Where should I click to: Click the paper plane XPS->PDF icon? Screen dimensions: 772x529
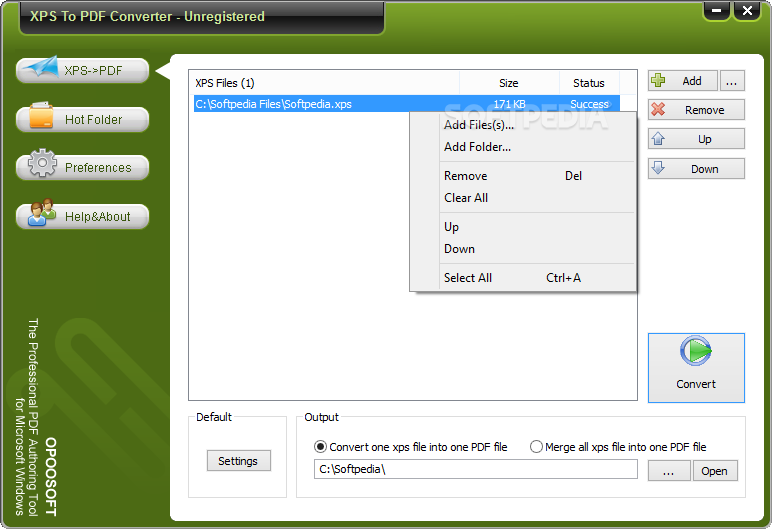point(42,67)
